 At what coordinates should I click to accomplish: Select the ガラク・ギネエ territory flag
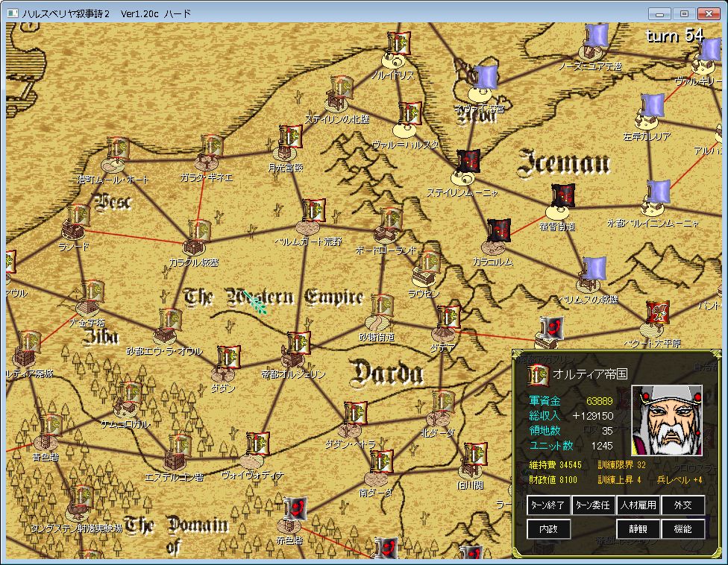click(x=212, y=146)
